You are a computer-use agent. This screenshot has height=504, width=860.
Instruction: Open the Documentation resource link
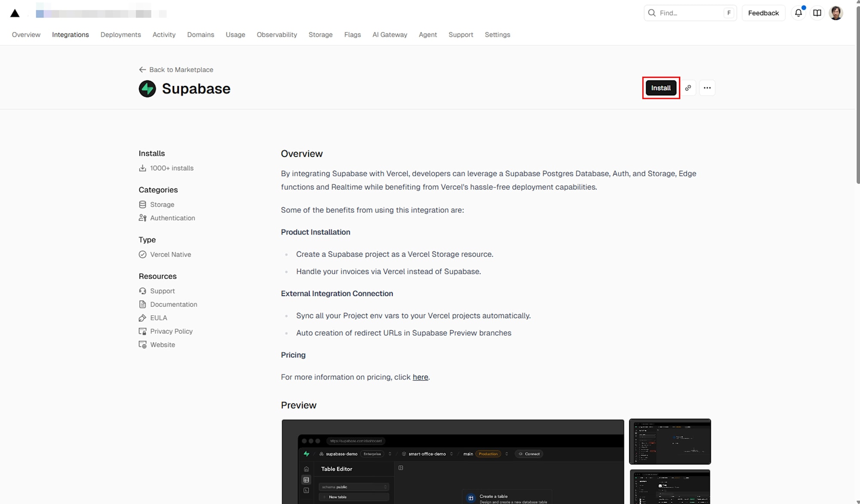coord(173,304)
